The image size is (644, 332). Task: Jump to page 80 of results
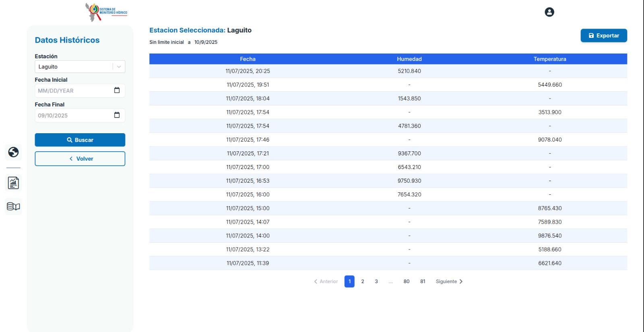click(407, 282)
